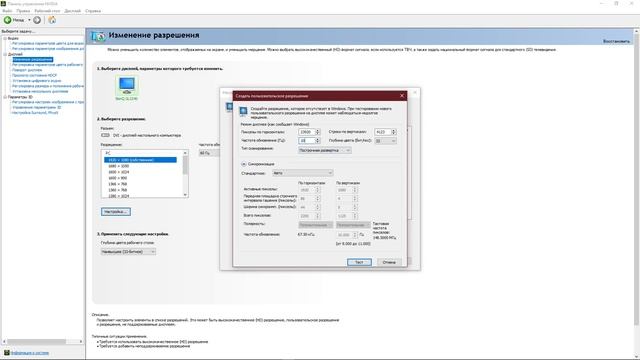Click the vertical lines input field
Screen dimensions: 640x360
pyautogui.click(x=383, y=132)
